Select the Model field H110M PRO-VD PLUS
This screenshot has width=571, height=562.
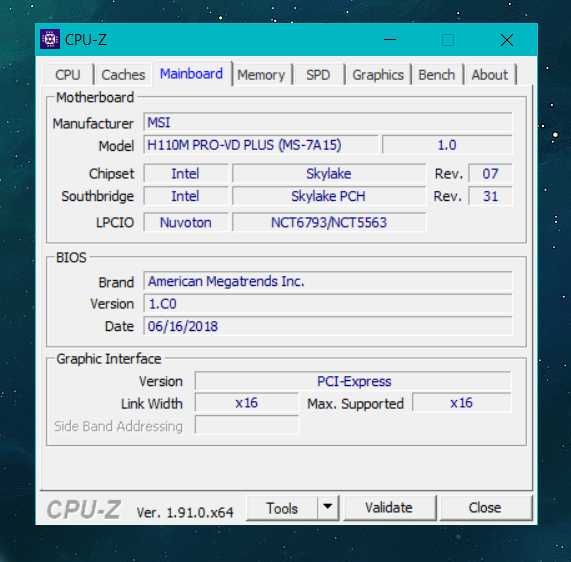coord(261,145)
